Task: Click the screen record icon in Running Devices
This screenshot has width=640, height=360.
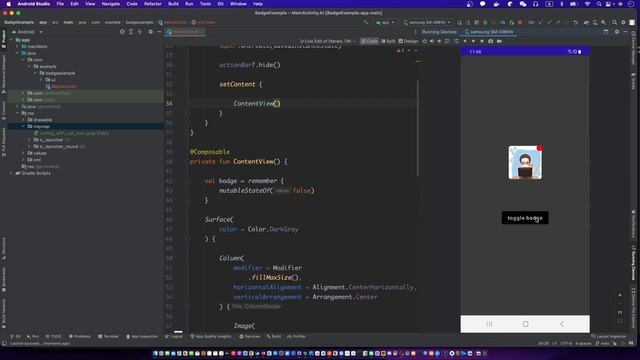Action: click(499, 41)
